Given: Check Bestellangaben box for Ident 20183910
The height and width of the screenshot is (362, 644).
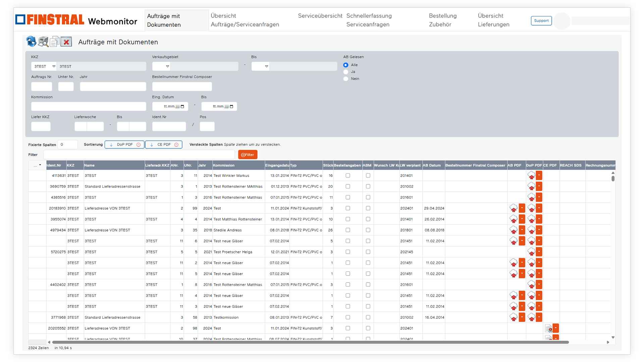Looking at the screenshot, I should click(348, 208).
